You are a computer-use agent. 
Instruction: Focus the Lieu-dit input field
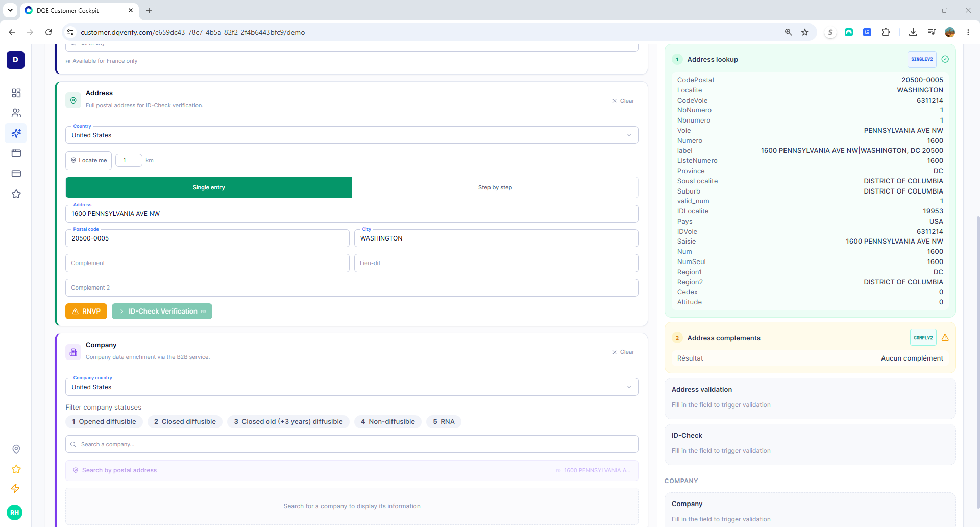496,263
